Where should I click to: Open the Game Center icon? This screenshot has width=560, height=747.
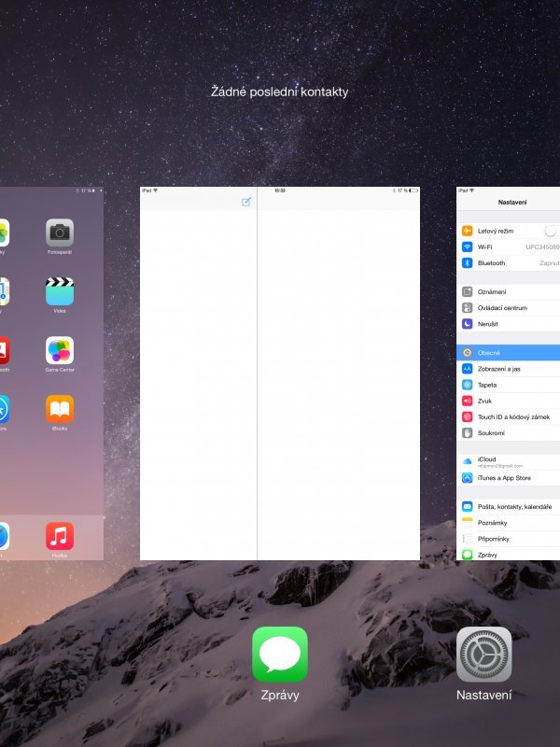(x=60, y=350)
